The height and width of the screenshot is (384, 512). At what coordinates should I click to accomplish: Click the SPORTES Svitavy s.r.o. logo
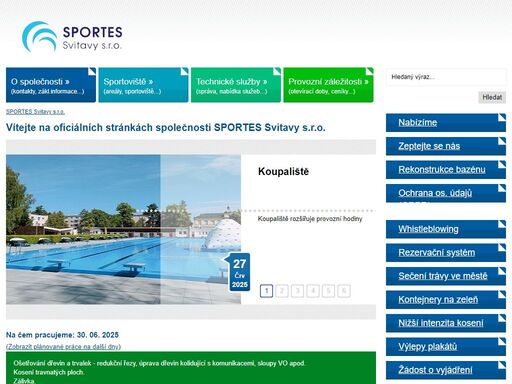[x=72, y=37]
